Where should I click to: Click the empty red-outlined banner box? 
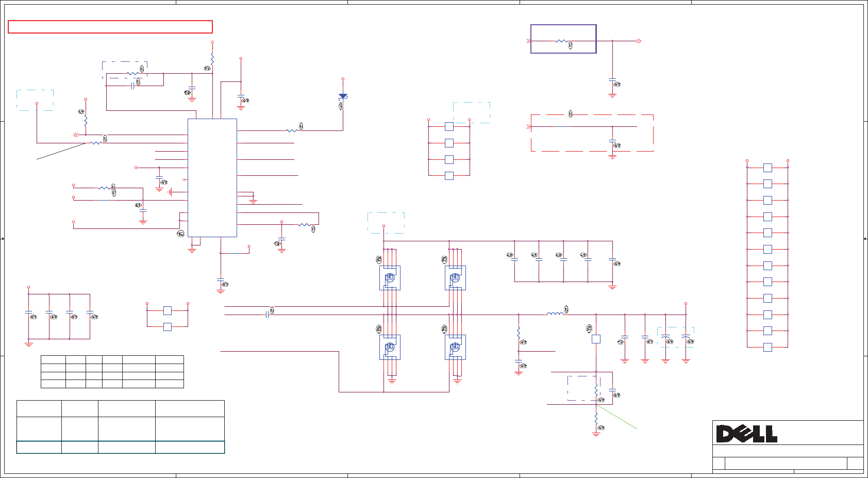[x=110, y=27]
